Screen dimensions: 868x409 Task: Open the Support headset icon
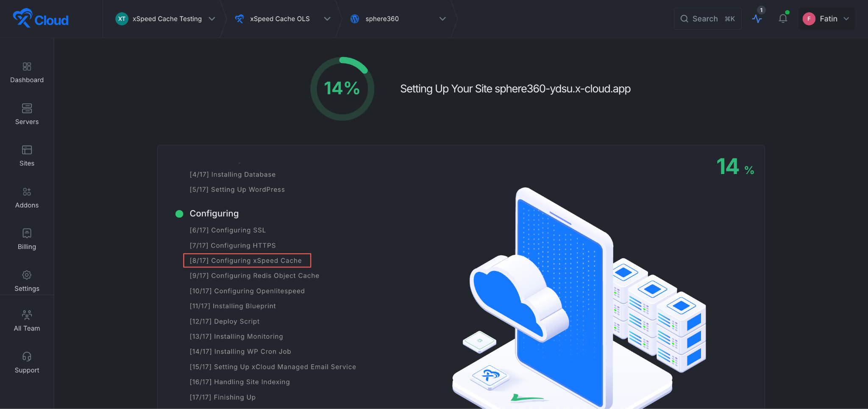[27, 356]
